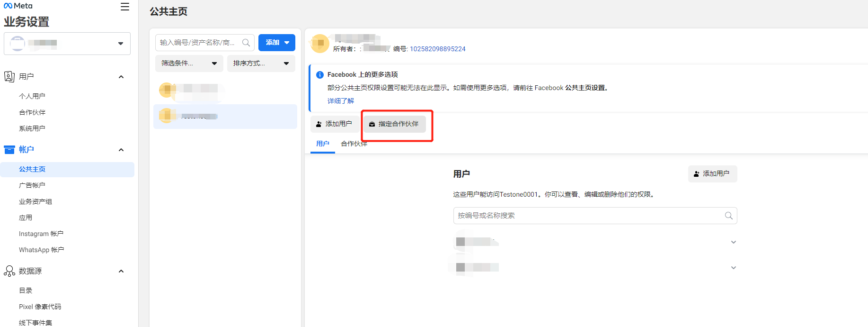
Task: Select the highlighted second page in list
Action: tap(225, 117)
